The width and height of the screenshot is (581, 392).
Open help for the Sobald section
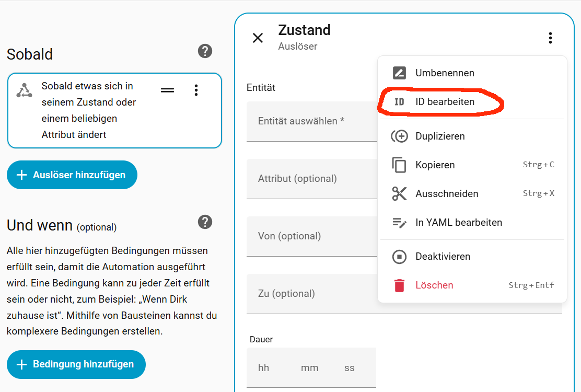(205, 51)
